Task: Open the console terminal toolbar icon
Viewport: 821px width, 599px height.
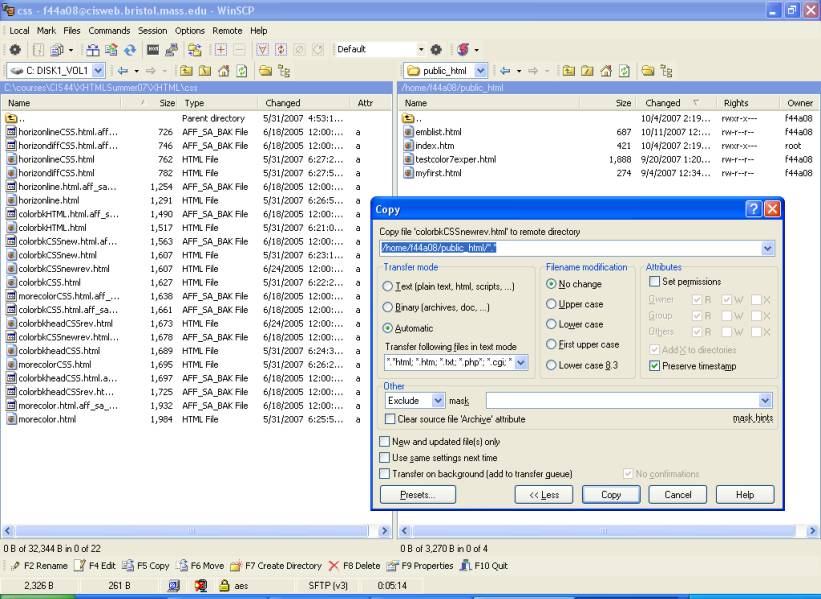Action: 153,50
